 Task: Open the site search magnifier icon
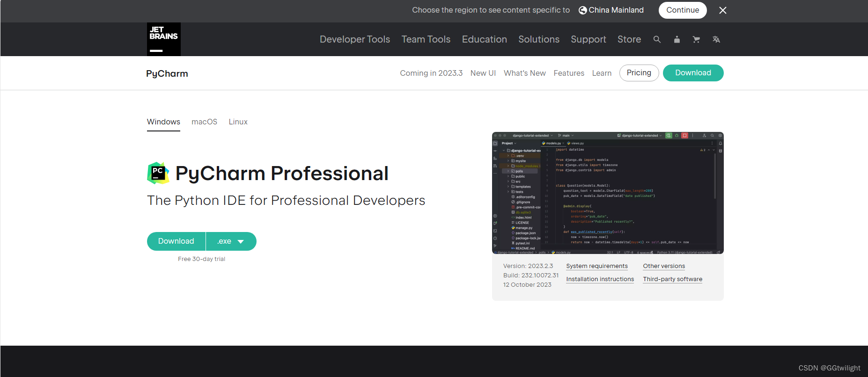point(657,39)
